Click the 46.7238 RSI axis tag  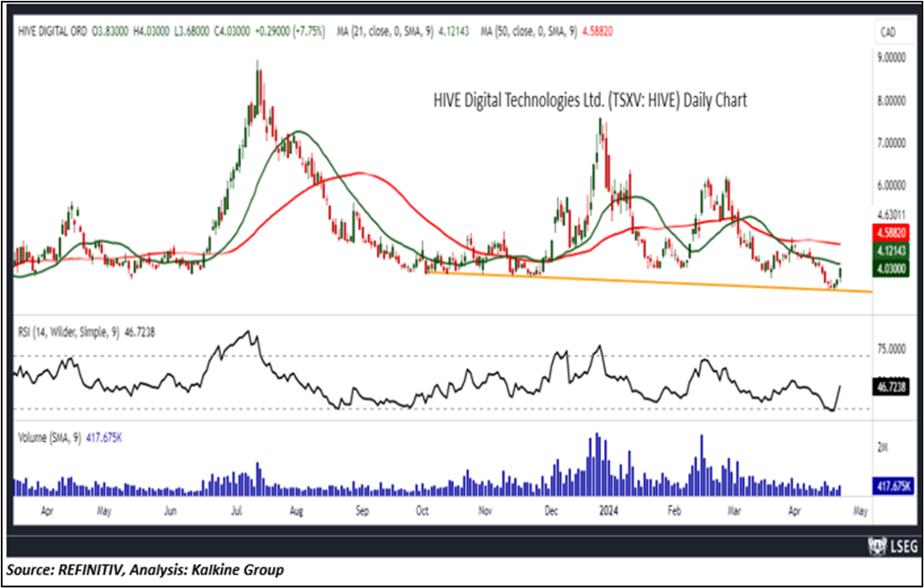pos(890,387)
